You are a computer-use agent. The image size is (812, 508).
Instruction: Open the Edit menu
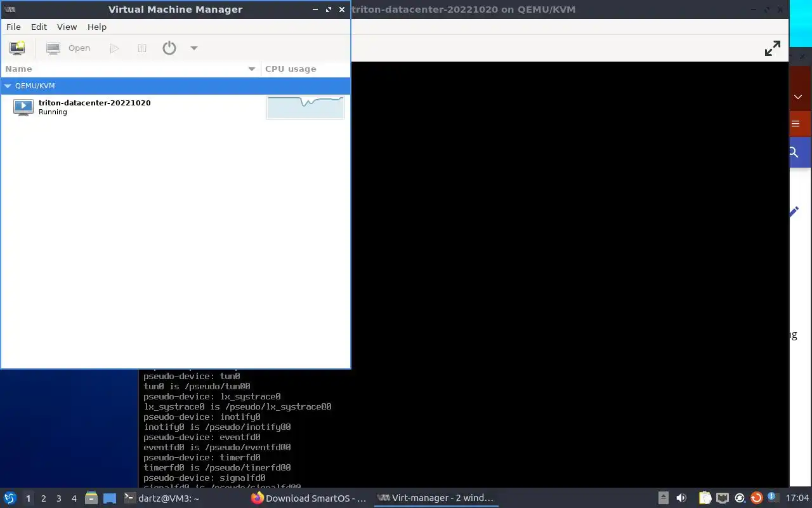point(39,27)
